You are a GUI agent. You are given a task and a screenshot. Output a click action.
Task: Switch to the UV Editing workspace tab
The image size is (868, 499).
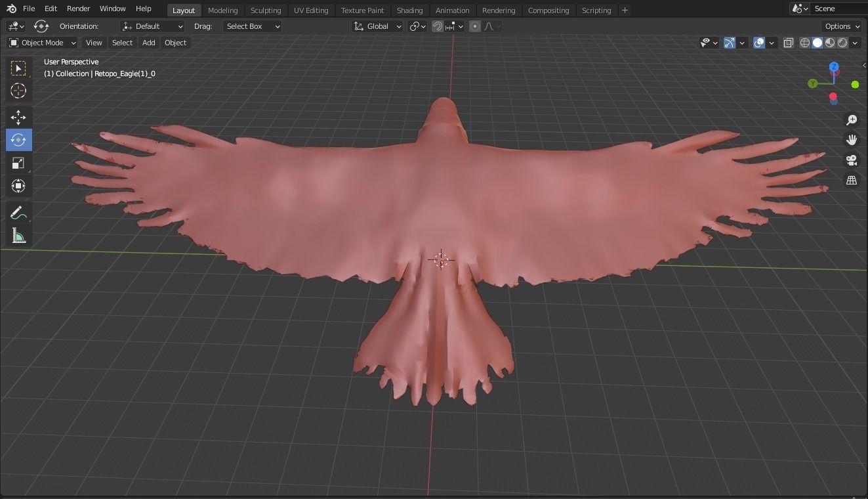point(311,11)
